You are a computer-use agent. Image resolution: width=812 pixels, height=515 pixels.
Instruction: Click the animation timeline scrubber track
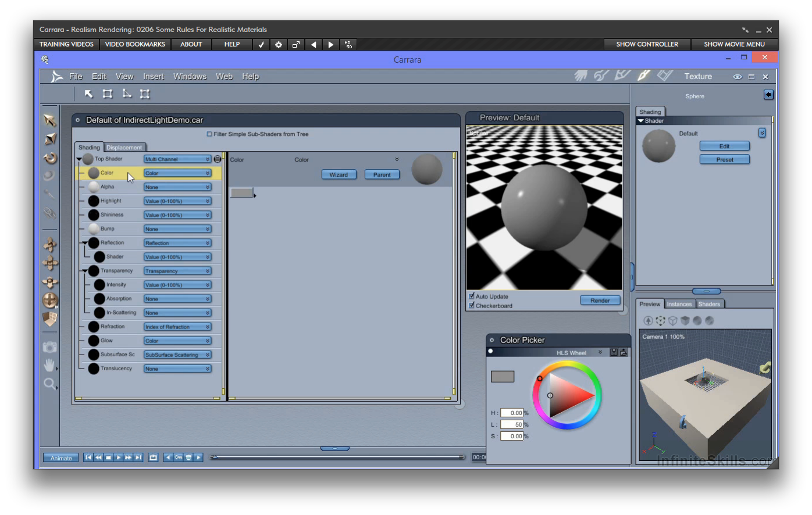pos(337,457)
